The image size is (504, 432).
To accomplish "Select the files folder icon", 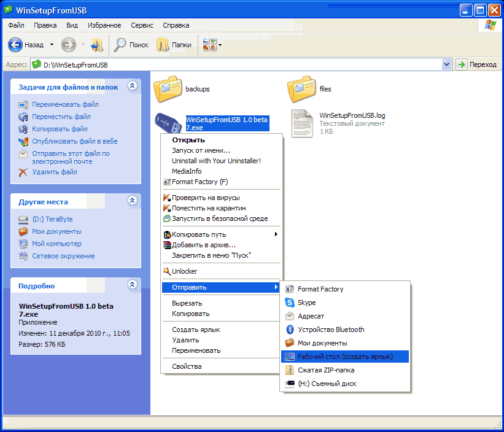I will (x=301, y=88).
